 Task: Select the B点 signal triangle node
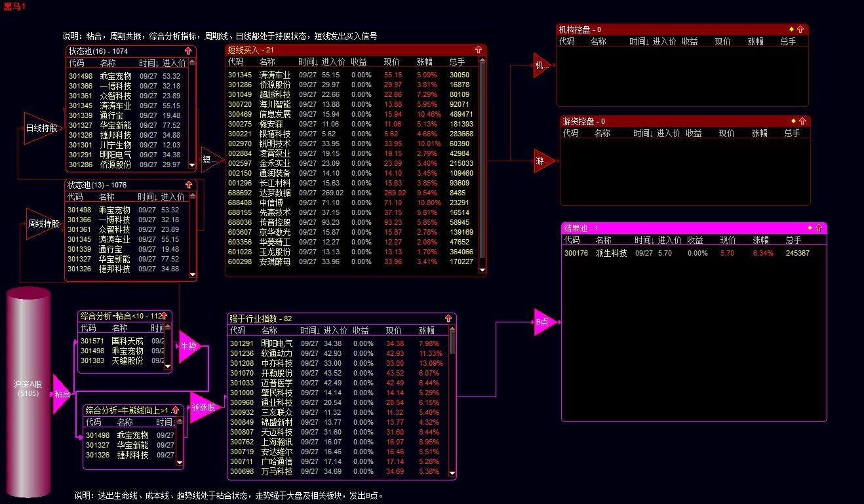tap(545, 322)
